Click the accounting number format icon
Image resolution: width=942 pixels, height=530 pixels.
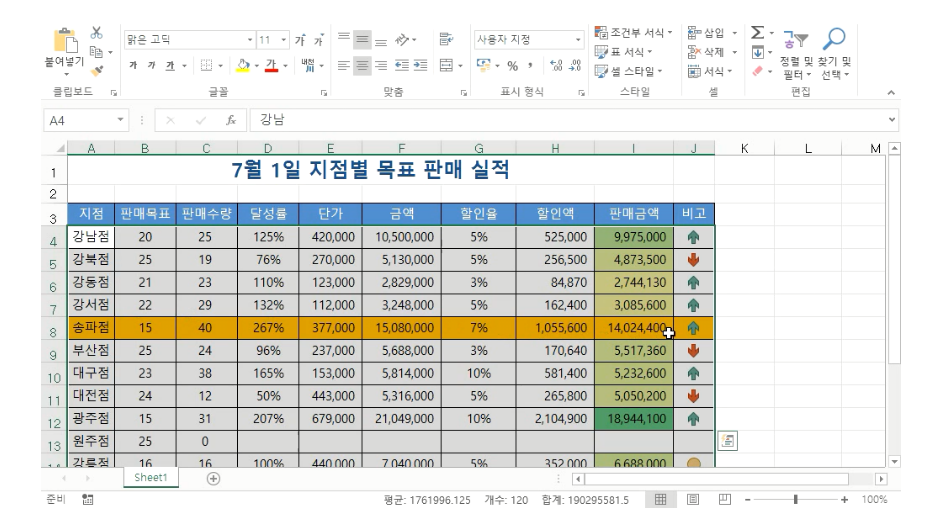point(484,65)
